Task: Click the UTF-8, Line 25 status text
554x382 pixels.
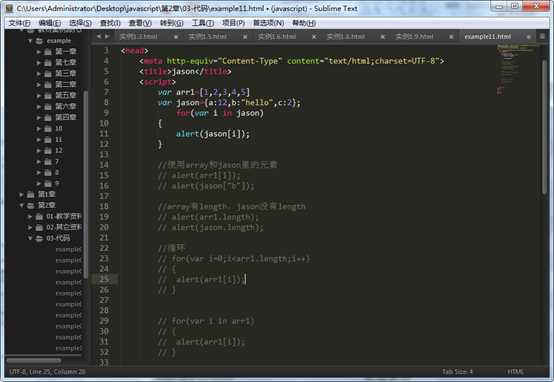Action: coord(47,372)
